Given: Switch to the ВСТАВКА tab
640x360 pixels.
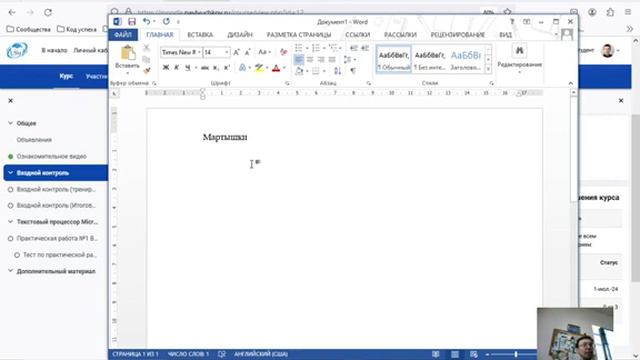Looking at the screenshot, I should click(200, 35).
